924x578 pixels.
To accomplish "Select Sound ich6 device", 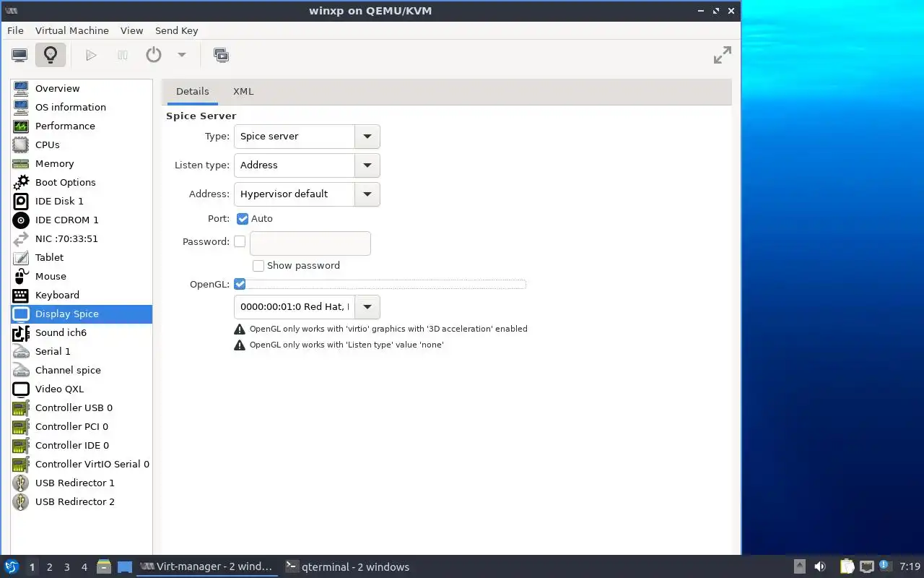I will (82, 332).
